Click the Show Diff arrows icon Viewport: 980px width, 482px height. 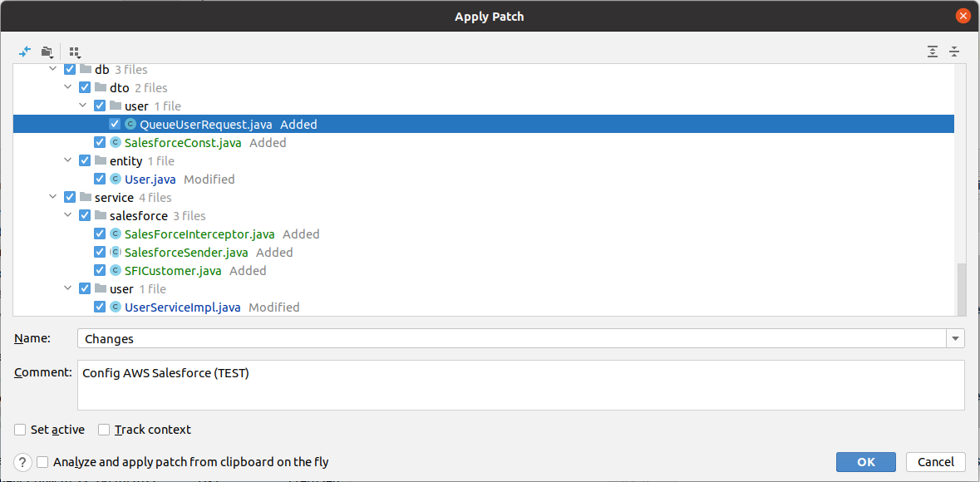click(25, 52)
